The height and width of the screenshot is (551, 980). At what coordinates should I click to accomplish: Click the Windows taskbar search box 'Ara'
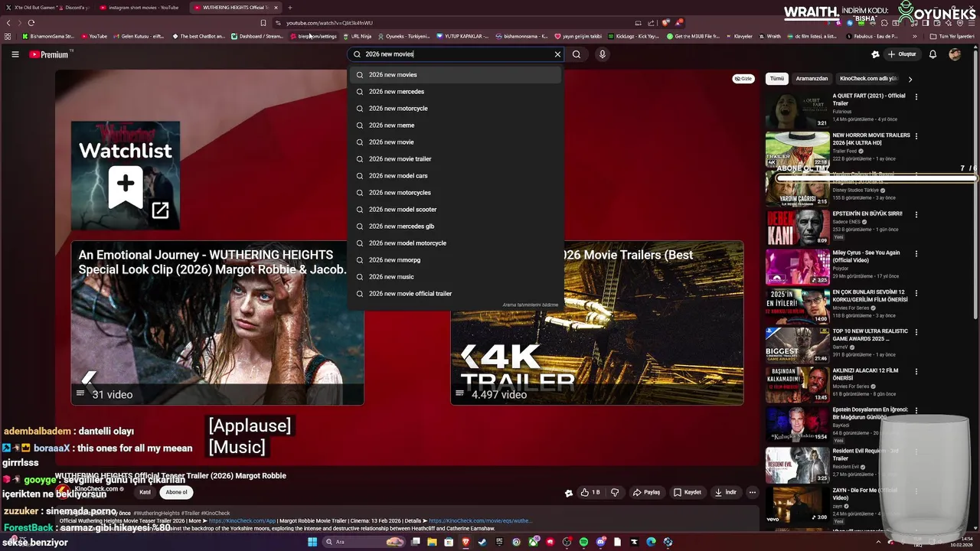365,542
